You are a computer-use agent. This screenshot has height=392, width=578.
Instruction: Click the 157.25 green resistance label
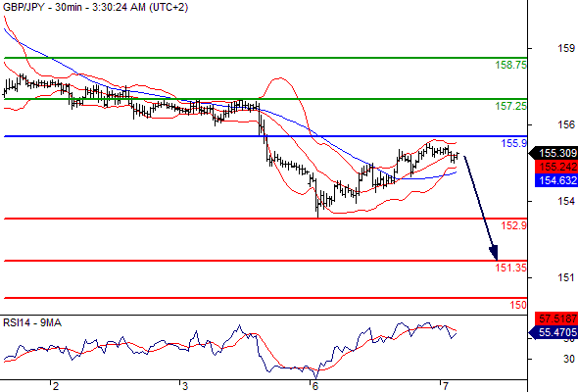(x=510, y=106)
